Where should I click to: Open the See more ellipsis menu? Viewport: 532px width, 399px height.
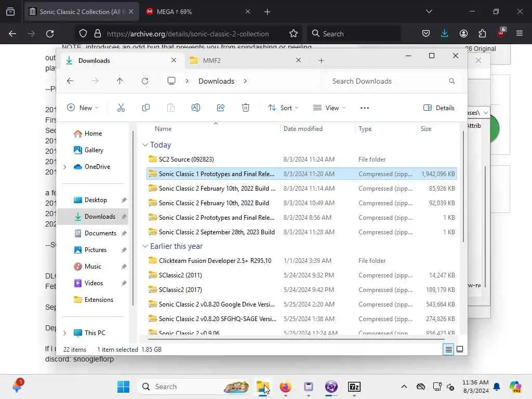tap(364, 108)
